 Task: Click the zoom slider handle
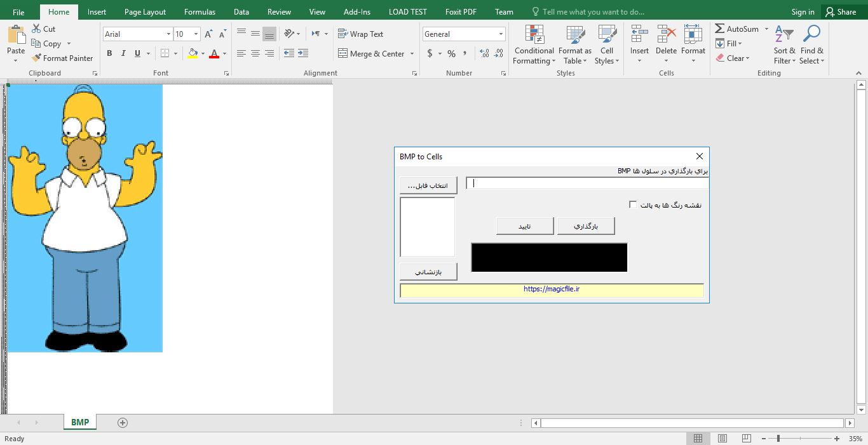click(778, 439)
